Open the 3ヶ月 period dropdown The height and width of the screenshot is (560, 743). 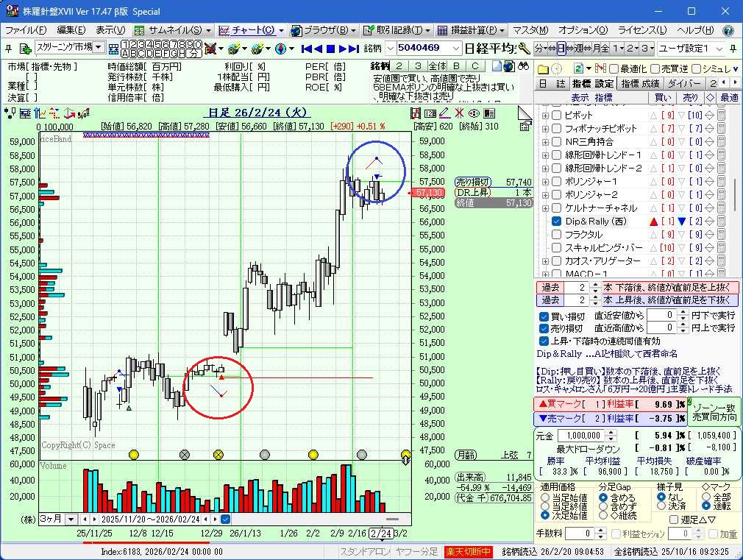(x=71, y=519)
